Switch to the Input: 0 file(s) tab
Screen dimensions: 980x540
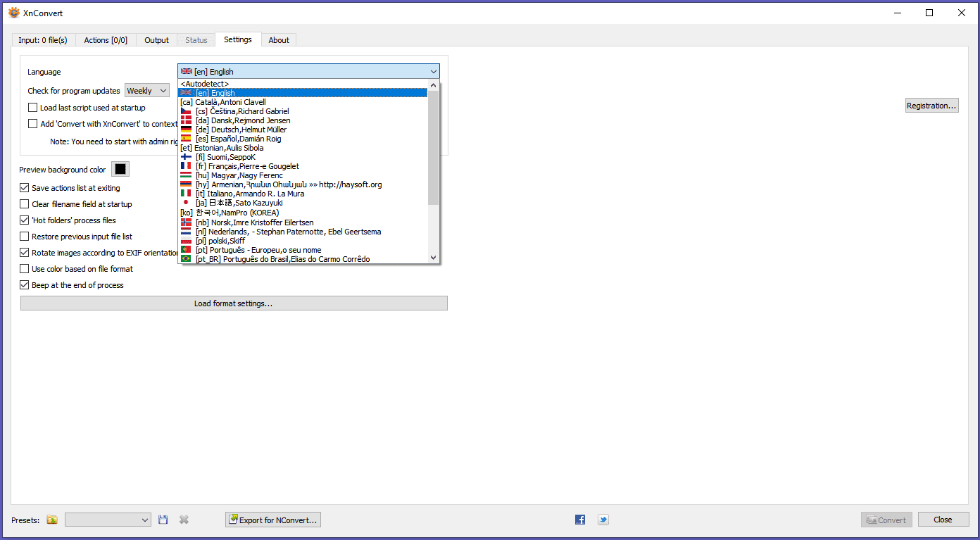(x=43, y=40)
